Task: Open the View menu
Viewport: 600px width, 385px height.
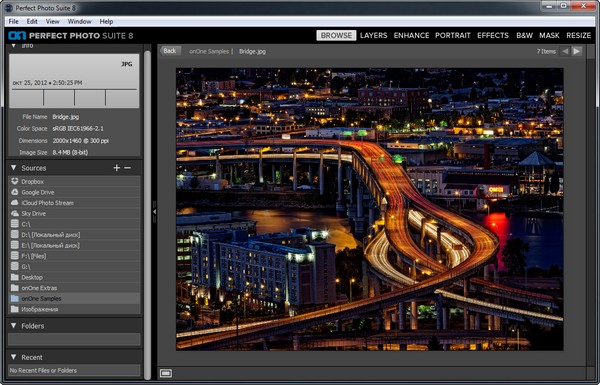Action: pyautogui.click(x=52, y=21)
